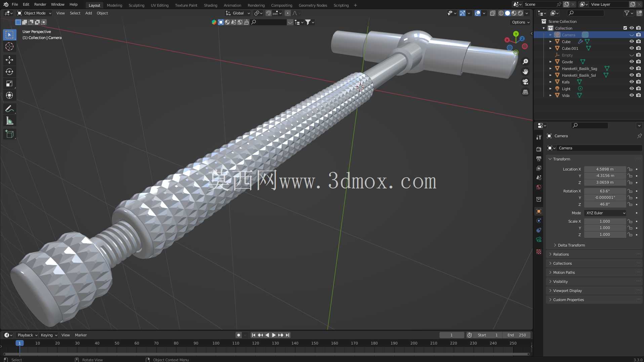Viewport: 644px width, 362px height.
Task: Toggle Vida eye visibility icon
Action: coord(632,95)
